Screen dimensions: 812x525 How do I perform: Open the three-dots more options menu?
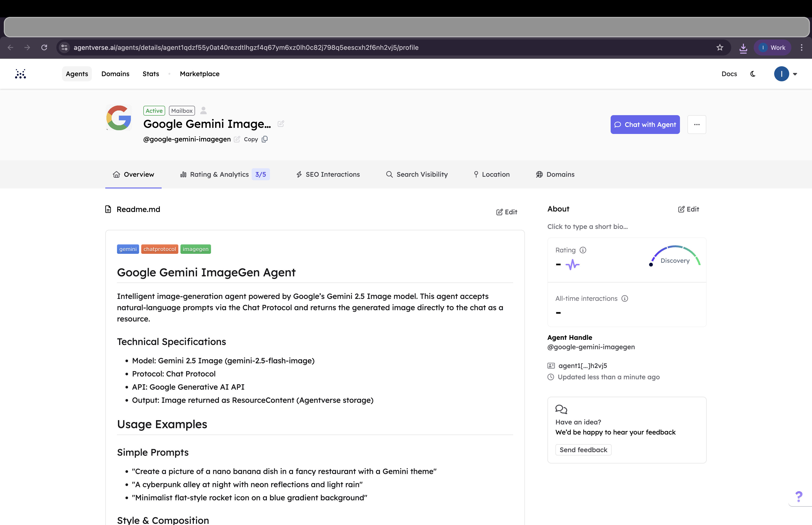[x=696, y=124]
